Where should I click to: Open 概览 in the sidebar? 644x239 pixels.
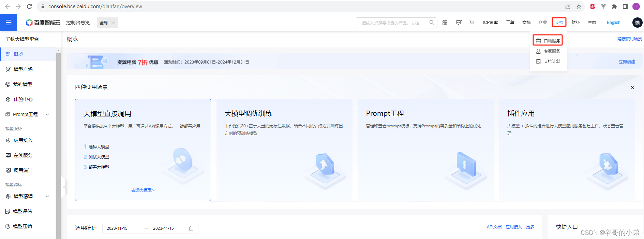click(x=28, y=54)
